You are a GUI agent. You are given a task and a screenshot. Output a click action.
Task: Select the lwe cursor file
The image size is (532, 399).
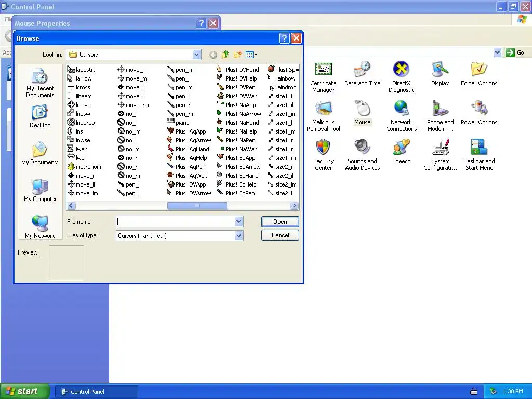point(76,158)
